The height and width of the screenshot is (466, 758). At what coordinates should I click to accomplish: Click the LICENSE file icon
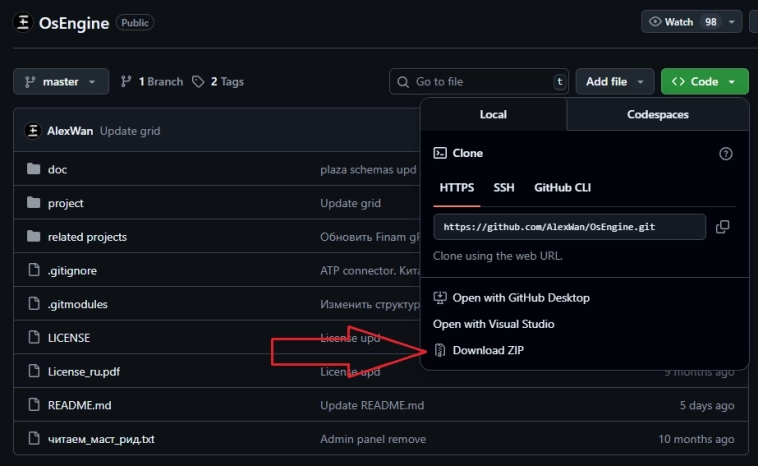34,337
